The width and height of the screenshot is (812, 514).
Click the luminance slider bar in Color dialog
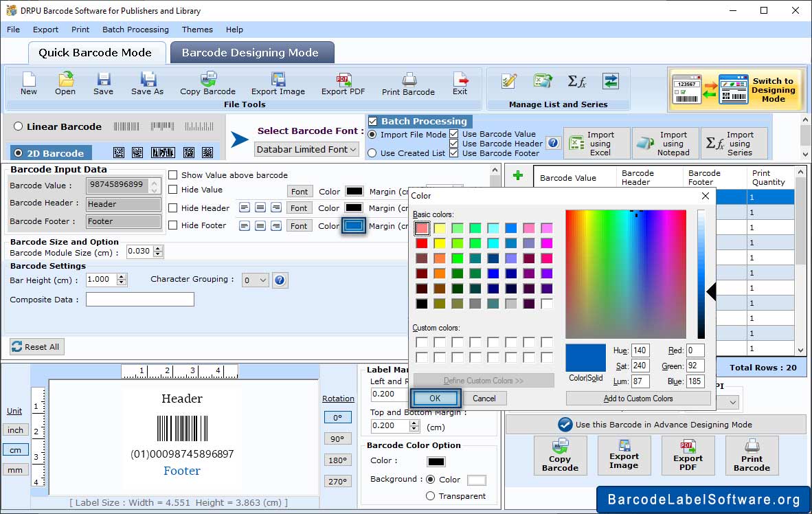pos(701,274)
